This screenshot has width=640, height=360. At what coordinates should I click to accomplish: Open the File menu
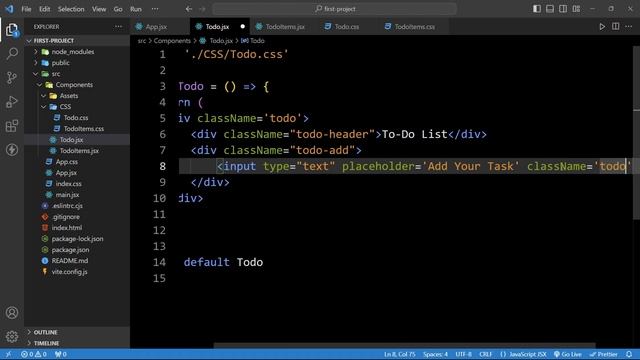26,9
